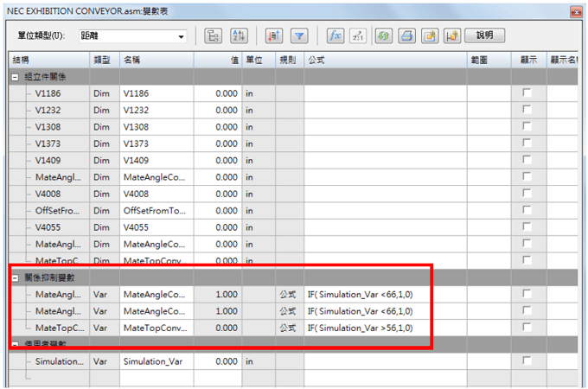Screen dimensions: 588x389
Task: Check the 顯示 box for V4008 row
Action: 527,194
